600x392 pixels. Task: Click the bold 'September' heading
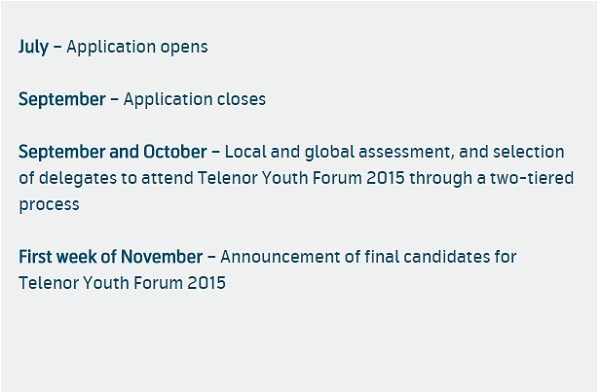pyautogui.click(x=62, y=100)
